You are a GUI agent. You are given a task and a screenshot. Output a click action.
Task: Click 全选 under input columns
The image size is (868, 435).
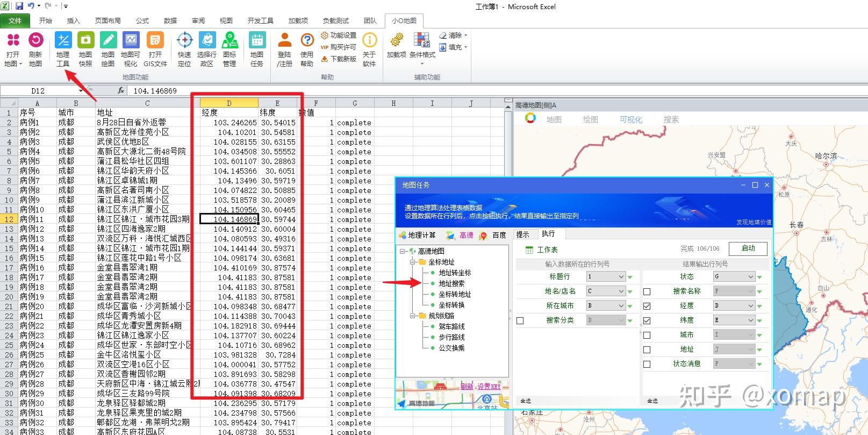pyautogui.click(x=526, y=401)
